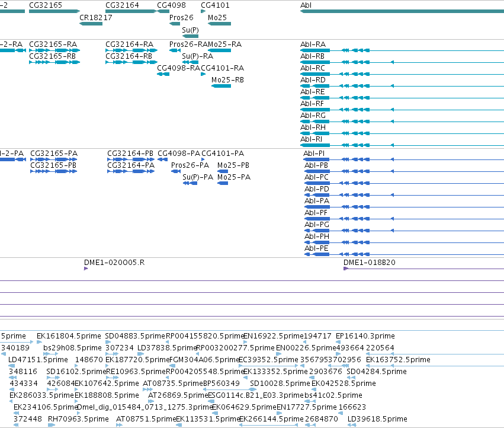Viewport: 504px width, 428px height.
Task: Click protein Pros26-PA label
Action: coord(190,165)
